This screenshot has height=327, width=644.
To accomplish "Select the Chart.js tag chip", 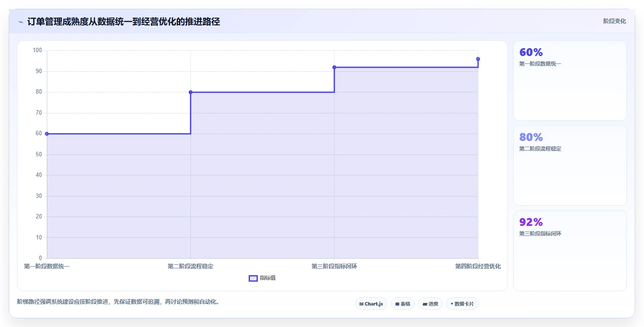I will pyautogui.click(x=371, y=303).
